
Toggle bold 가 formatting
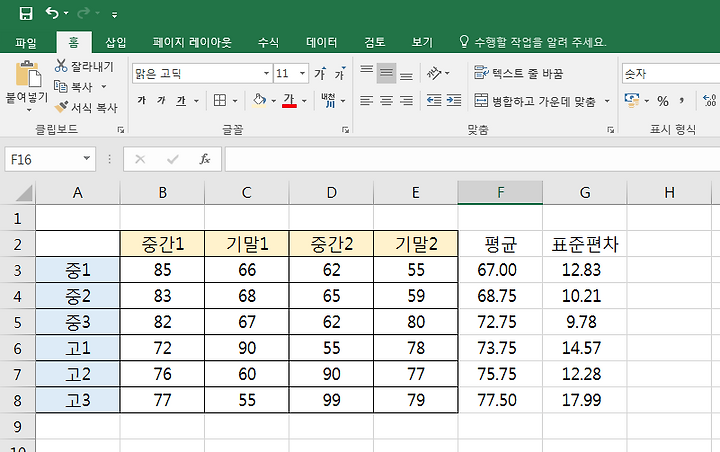coord(142,100)
